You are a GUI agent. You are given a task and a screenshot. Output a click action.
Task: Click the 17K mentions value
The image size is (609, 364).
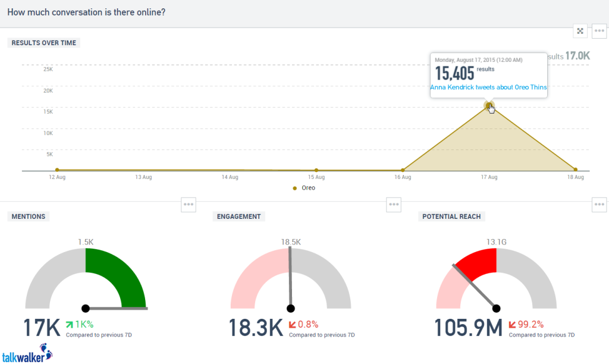[42, 328]
